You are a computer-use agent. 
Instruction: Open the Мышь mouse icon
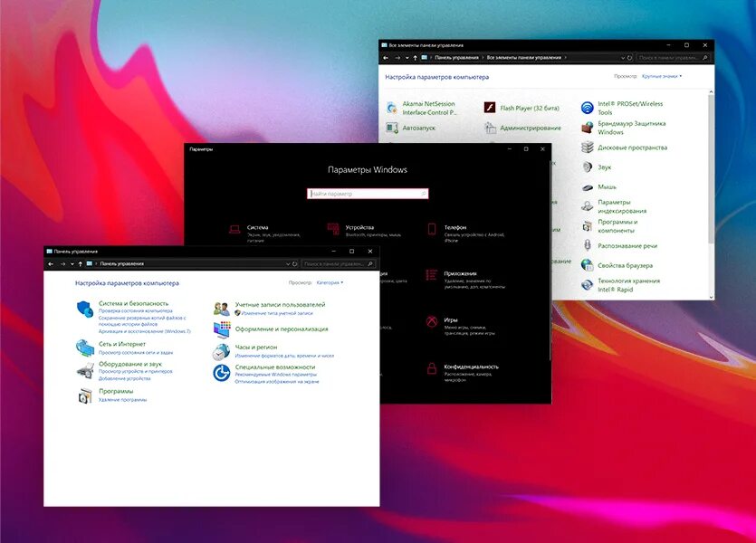(x=588, y=187)
